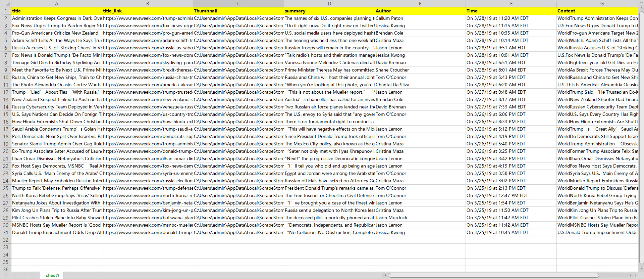Go to the last sheet using the navigation arrow
This screenshot has width=644, height=279.
click(32, 275)
